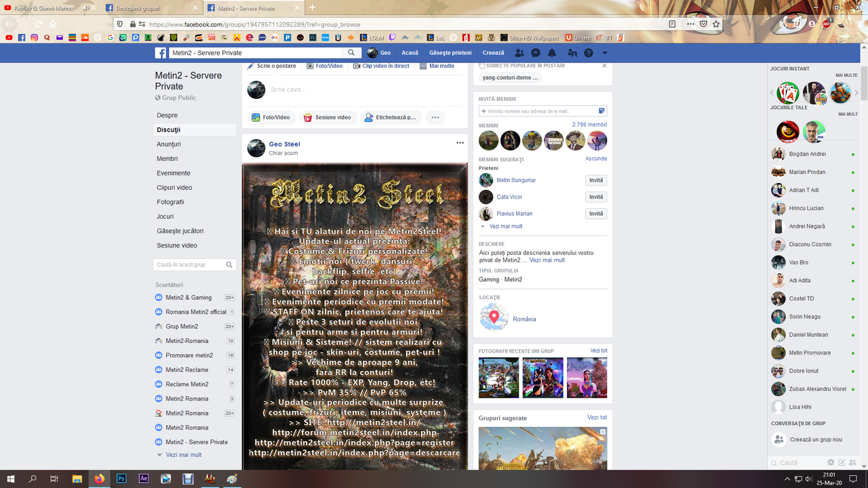This screenshot has height=488, width=868.
Task: Open the friend requests icon in the header
Action: (519, 53)
